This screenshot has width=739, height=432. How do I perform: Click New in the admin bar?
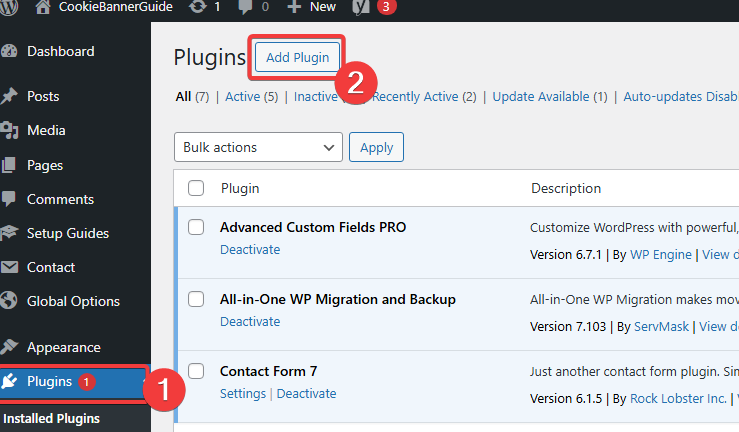(x=323, y=7)
